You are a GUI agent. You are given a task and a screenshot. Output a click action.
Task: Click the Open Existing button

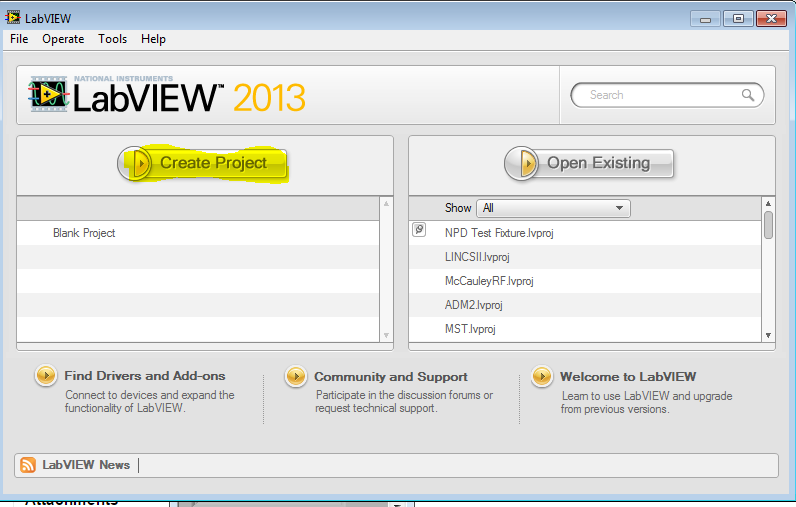pyautogui.click(x=589, y=163)
